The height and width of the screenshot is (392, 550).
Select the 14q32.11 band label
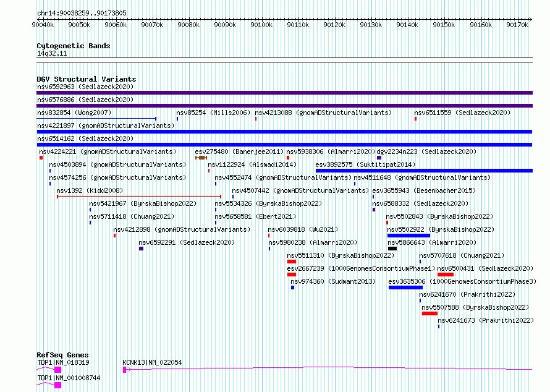(52, 53)
